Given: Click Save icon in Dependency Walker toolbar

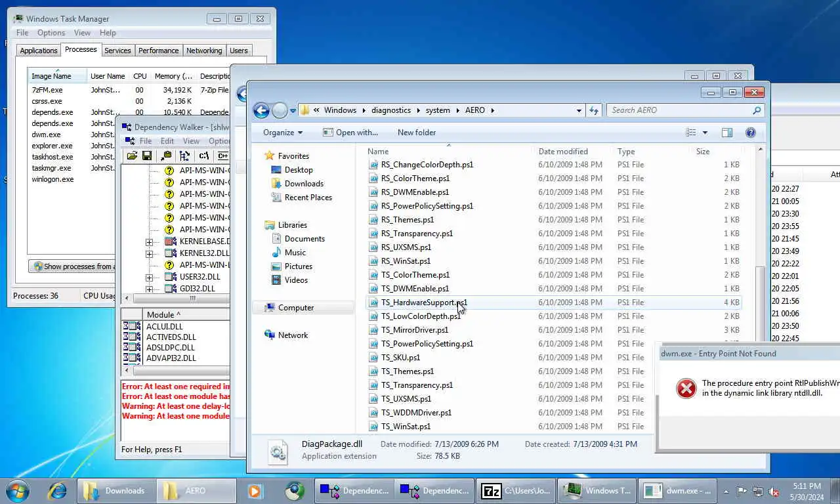Looking at the screenshot, I should [147, 156].
